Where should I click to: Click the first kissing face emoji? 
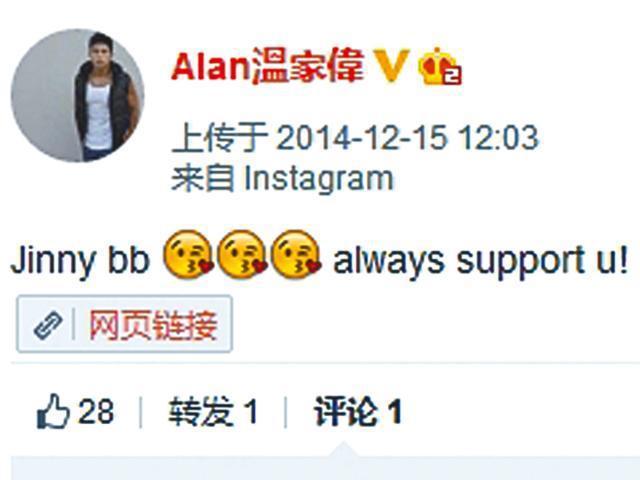[188, 254]
